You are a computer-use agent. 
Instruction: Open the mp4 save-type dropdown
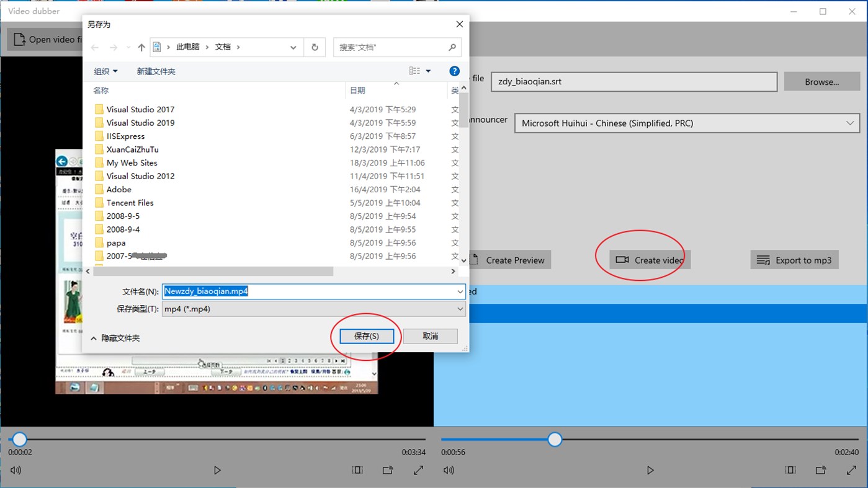[x=460, y=308]
